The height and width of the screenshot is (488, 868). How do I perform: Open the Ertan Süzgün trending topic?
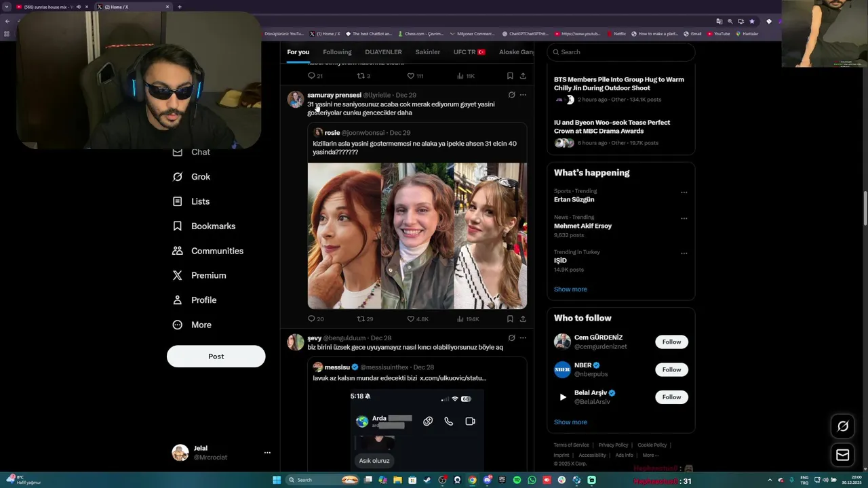[x=574, y=200]
